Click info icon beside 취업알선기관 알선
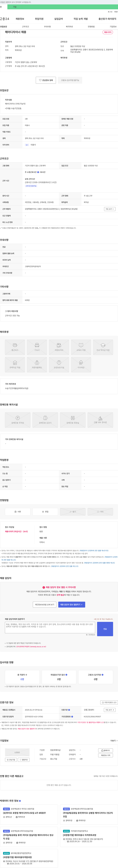 pyautogui.click(x=66, y=675)
